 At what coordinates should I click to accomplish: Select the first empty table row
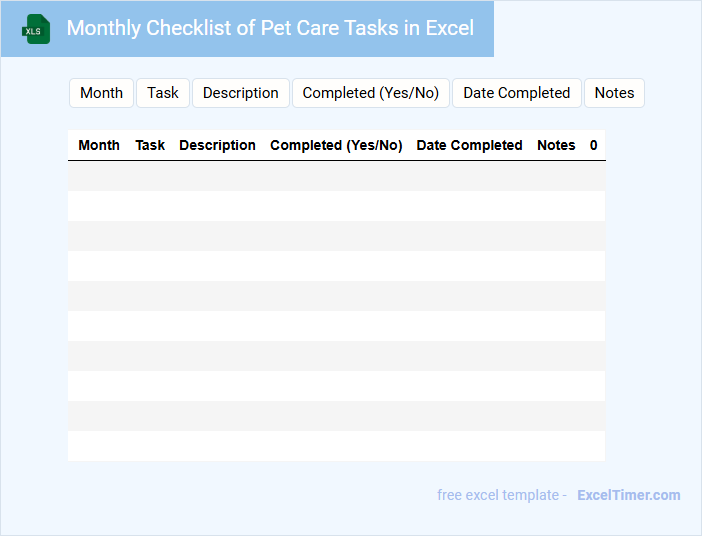(336, 176)
